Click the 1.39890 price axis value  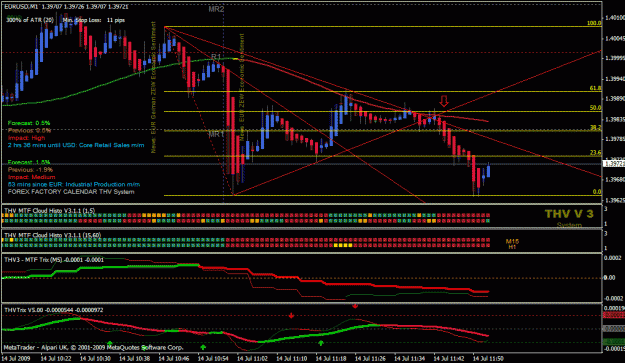pyautogui.click(x=615, y=98)
